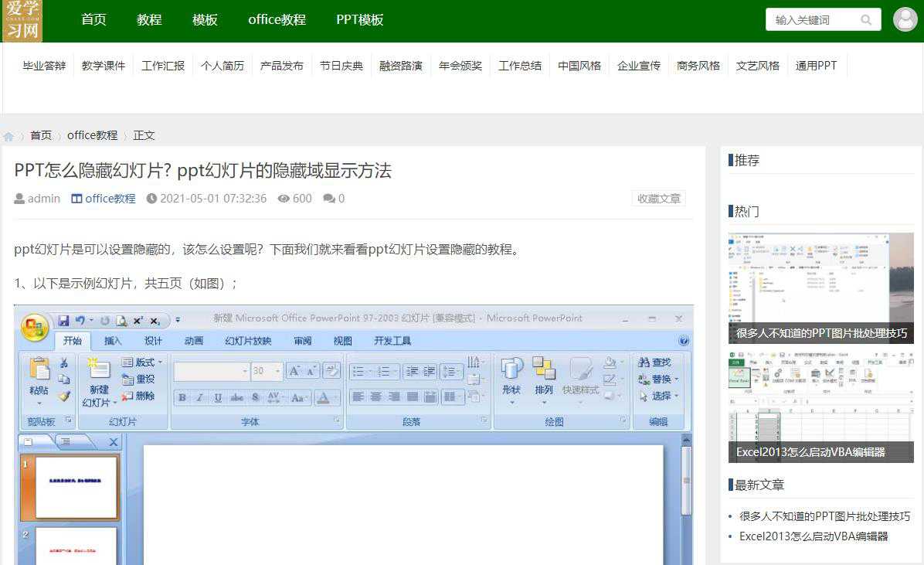Toggle Bold button in font group
Screen dimensions: 924x565
[182, 398]
